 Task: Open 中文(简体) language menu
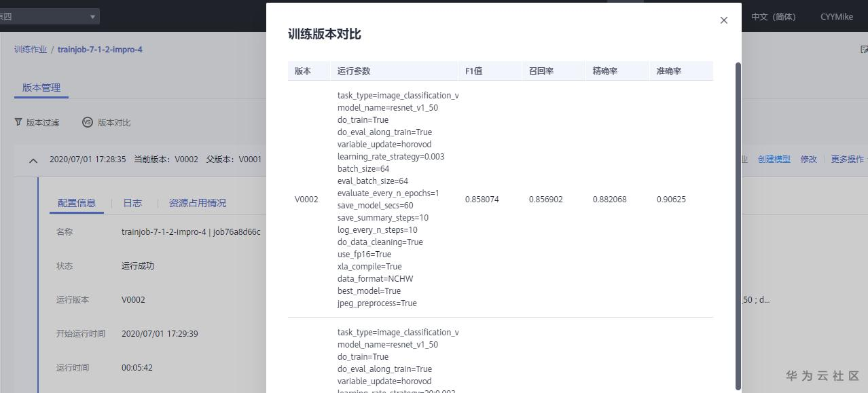pos(773,16)
